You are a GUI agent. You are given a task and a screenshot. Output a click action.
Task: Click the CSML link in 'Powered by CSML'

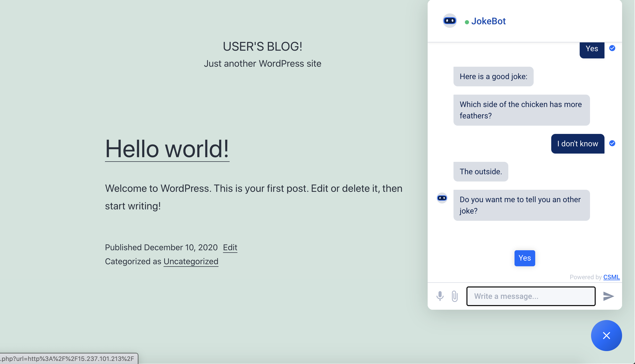click(611, 277)
